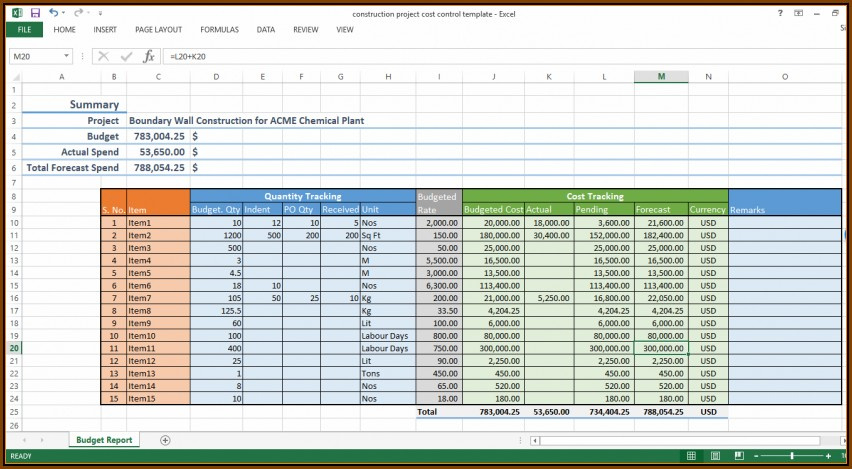Click the zoom in plus button

coord(828,456)
